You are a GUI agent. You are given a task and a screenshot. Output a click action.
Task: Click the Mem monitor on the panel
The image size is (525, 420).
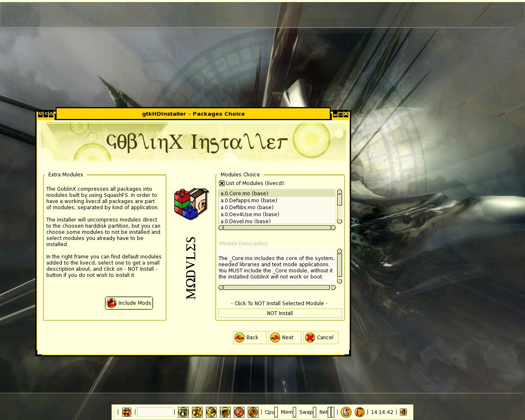[x=288, y=412]
